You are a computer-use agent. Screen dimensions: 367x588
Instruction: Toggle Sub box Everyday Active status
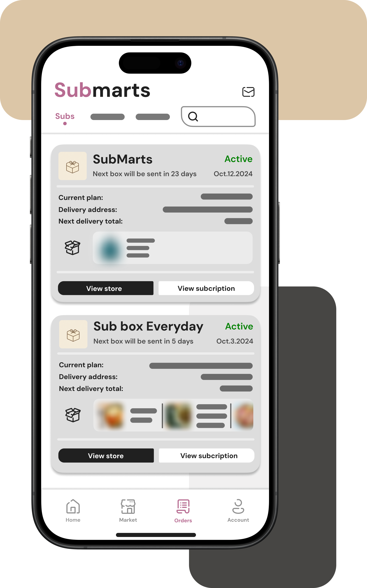238,326
